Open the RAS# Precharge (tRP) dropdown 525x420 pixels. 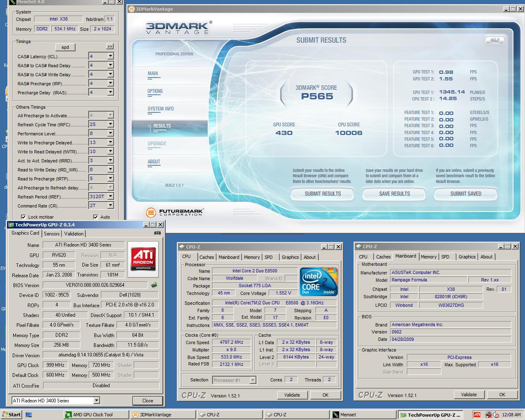point(110,83)
